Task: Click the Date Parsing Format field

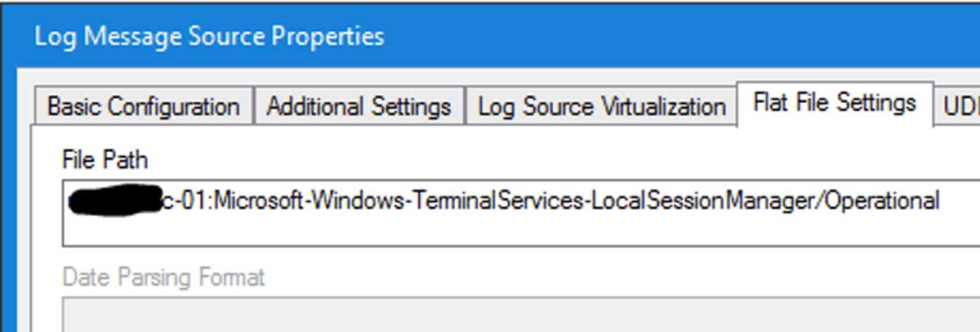Action: tap(523, 315)
